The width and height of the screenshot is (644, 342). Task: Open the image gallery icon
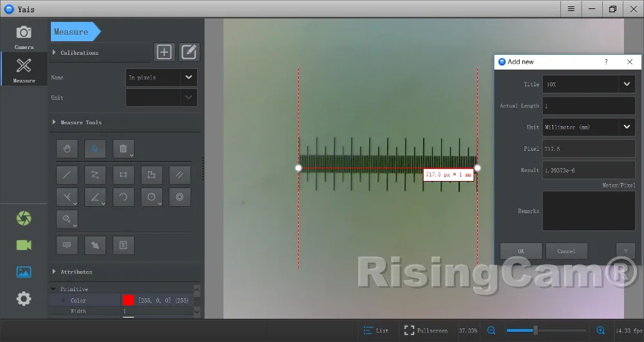coord(24,272)
